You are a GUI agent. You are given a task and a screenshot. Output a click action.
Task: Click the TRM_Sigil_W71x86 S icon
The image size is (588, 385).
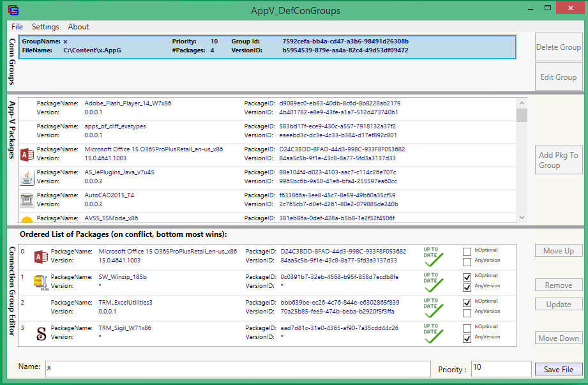pyautogui.click(x=41, y=333)
